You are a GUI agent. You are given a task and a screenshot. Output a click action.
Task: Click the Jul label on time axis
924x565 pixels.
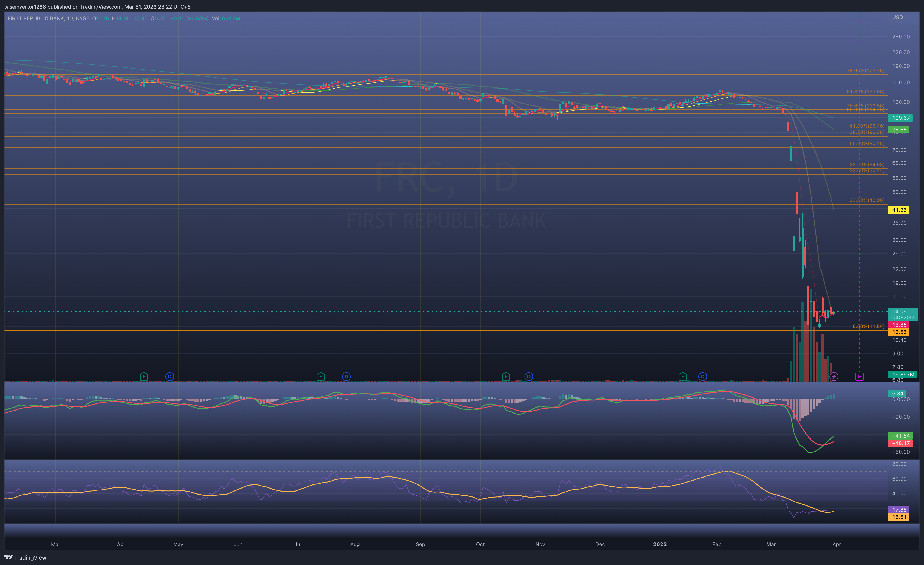pyautogui.click(x=298, y=544)
